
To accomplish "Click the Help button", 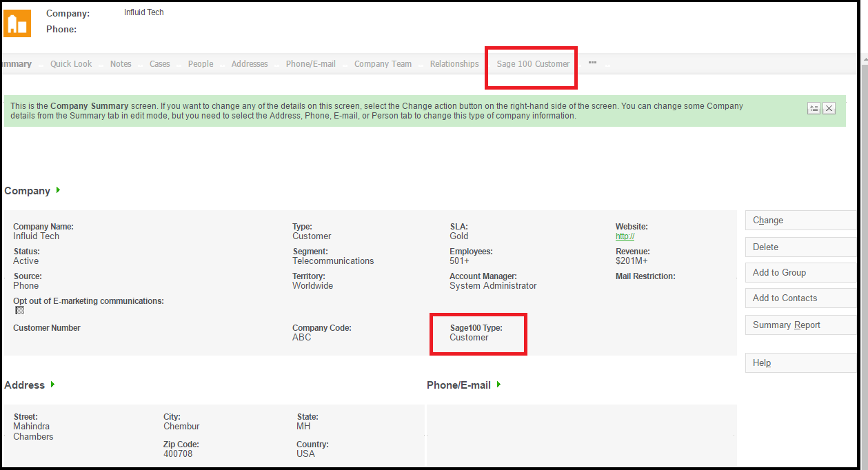I will pos(800,362).
